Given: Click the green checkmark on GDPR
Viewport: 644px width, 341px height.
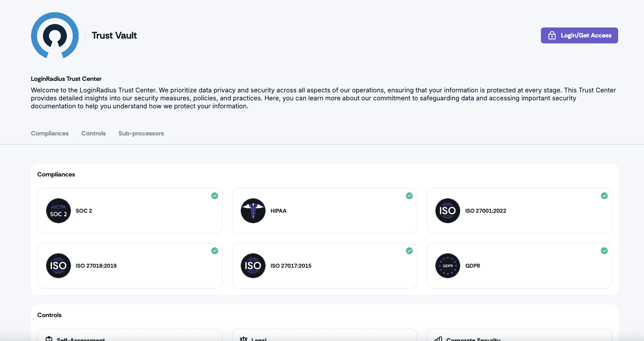Looking at the screenshot, I should pos(604,251).
